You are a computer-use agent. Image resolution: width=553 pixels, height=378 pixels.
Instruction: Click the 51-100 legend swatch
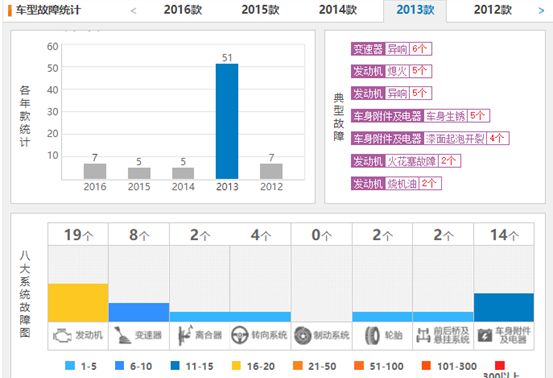click(x=359, y=366)
